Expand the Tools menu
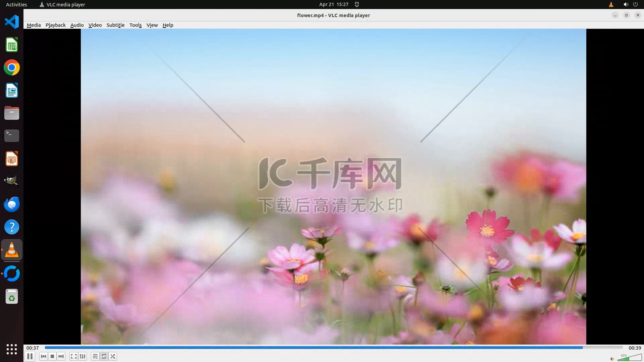 [x=136, y=25]
